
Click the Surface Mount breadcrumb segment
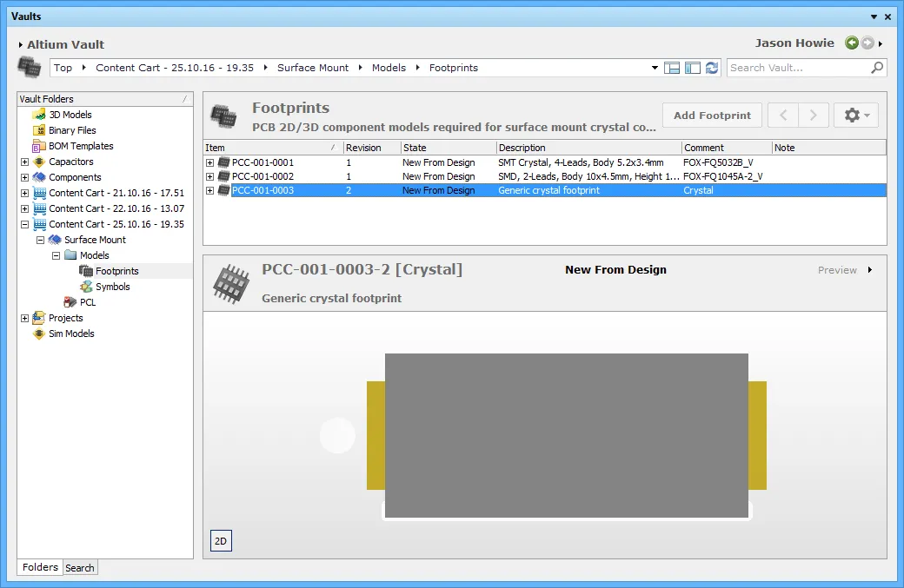[x=312, y=68]
